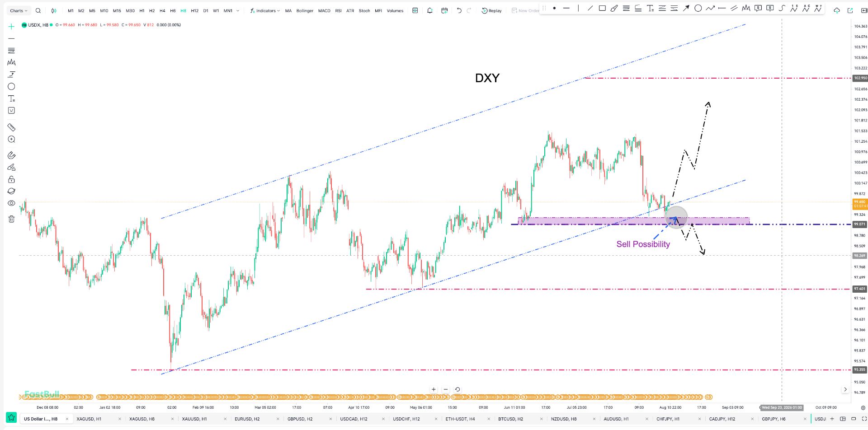
Task: Open the symbol search magnifier
Action: point(38,11)
